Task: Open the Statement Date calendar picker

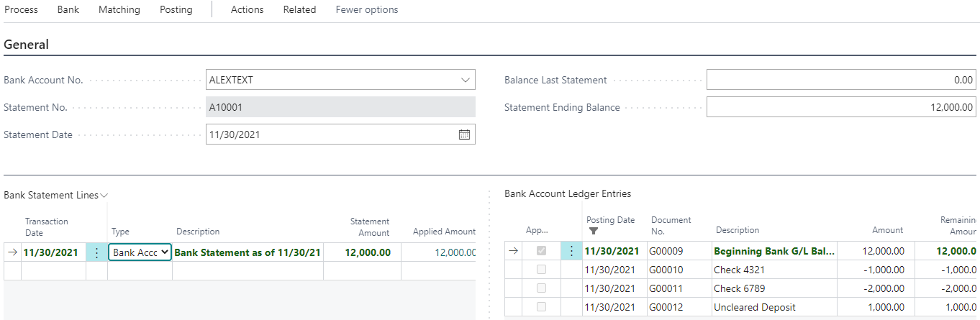Action: point(464,134)
